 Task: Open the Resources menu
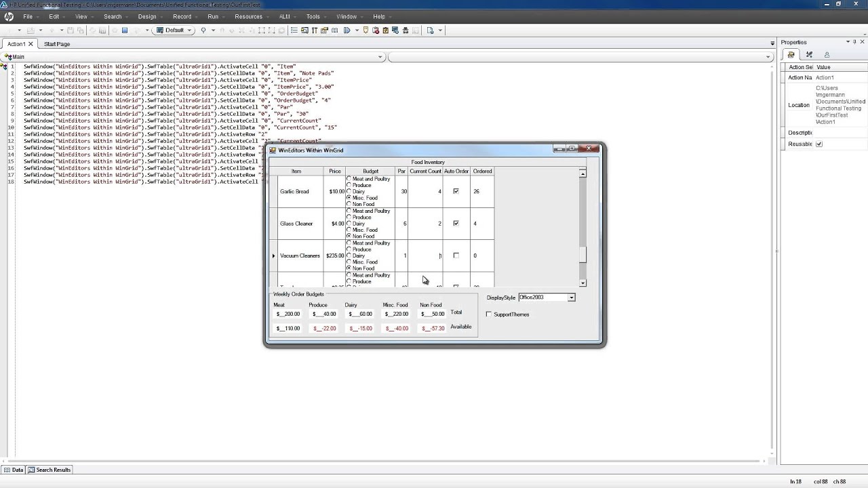click(249, 16)
